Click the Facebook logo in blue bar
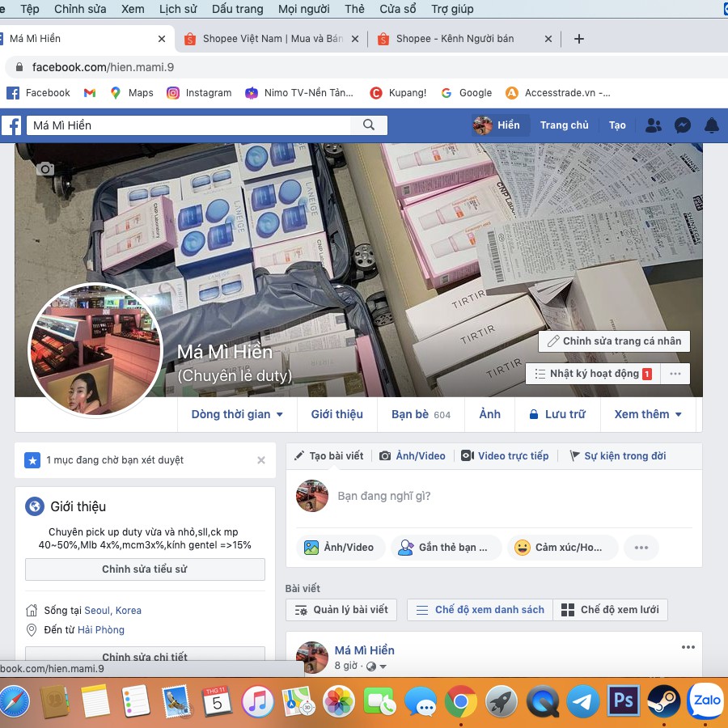728x728 pixels. pyautogui.click(x=11, y=125)
